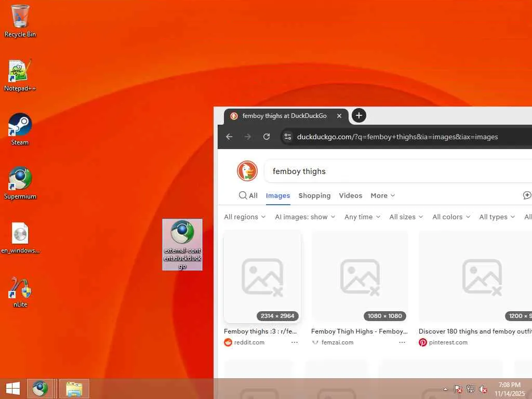Select the en_windows disc image file
The image size is (532, 399).
point(20,237)
